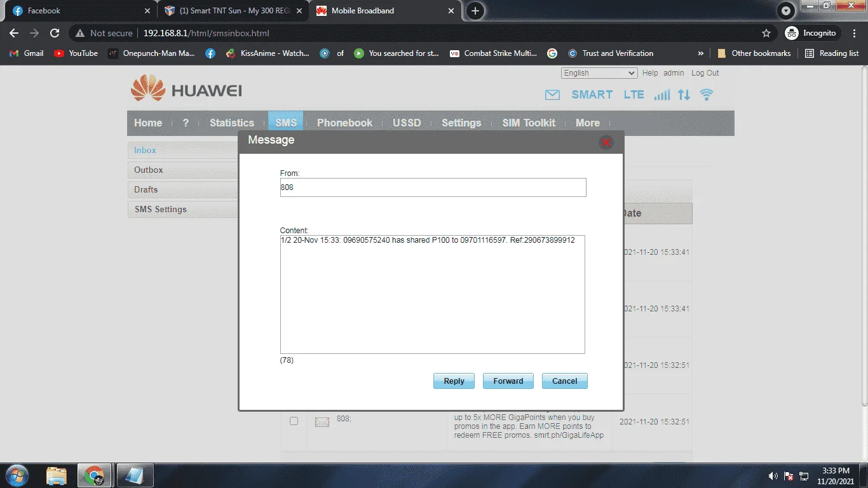Click the envelope icon of the bottom 808 message
The height and width of the screenshot is (488, 868).
[322, 422]
